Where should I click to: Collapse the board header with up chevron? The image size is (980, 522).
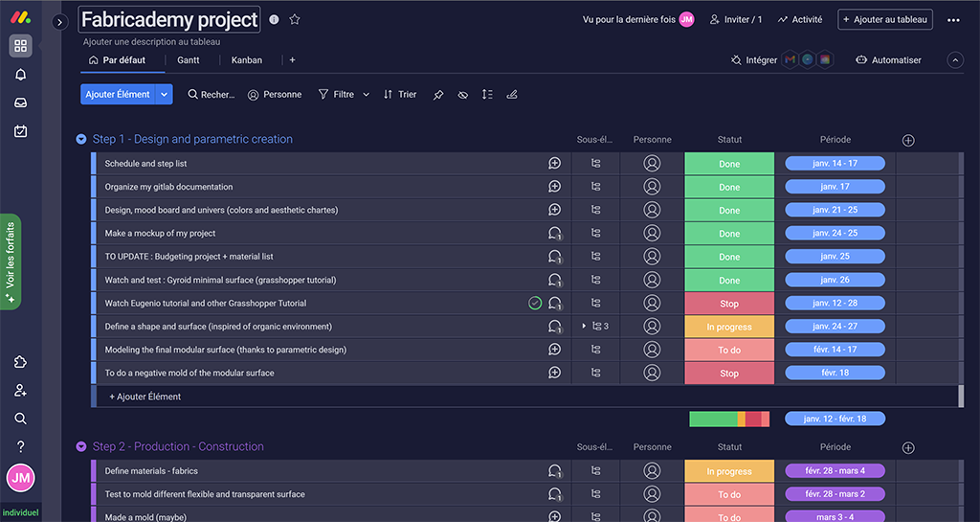pos(955,60)
